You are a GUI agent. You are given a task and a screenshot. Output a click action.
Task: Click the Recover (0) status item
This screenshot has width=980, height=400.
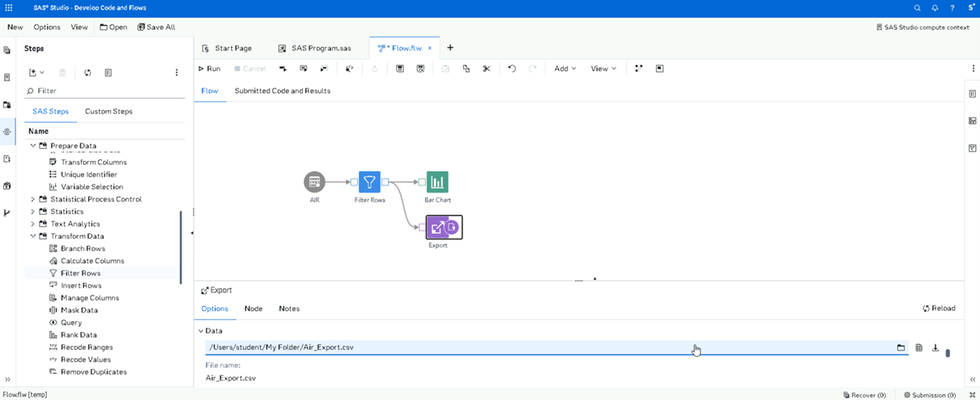click(x=863, y=394)
